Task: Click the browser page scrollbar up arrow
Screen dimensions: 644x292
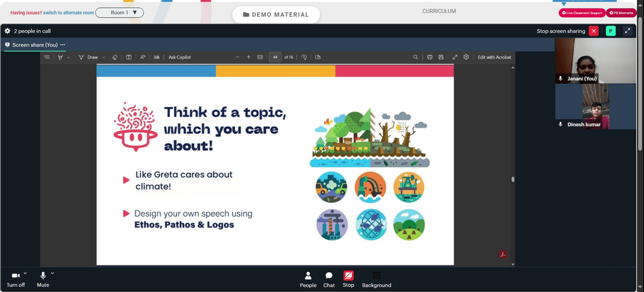Action: [x=641, y=4]
